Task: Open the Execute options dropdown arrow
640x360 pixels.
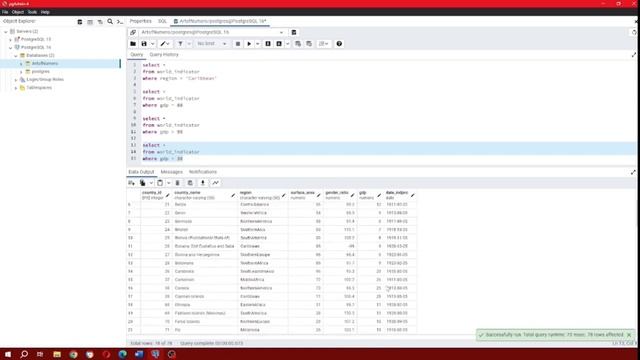Action: pos(258,44)
